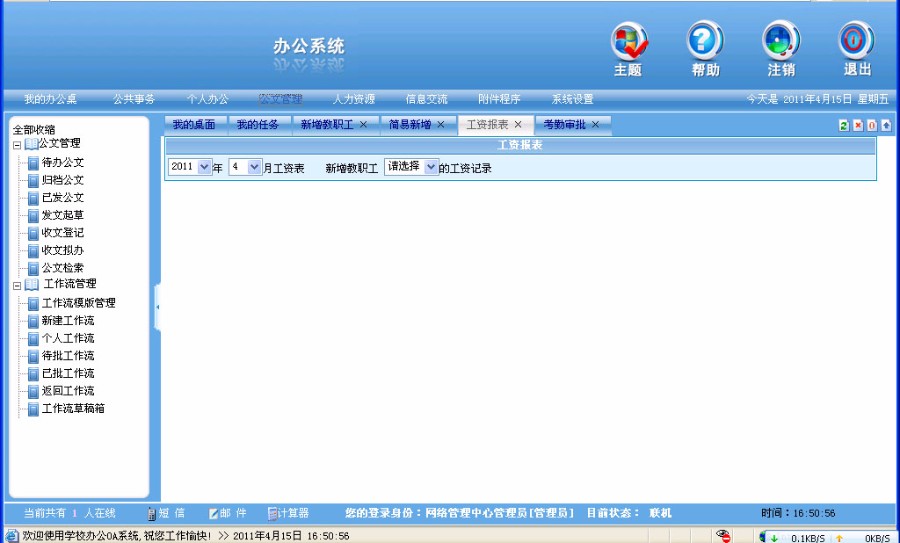
Task: Open 个人办公 menu
Action: (207, 99)
